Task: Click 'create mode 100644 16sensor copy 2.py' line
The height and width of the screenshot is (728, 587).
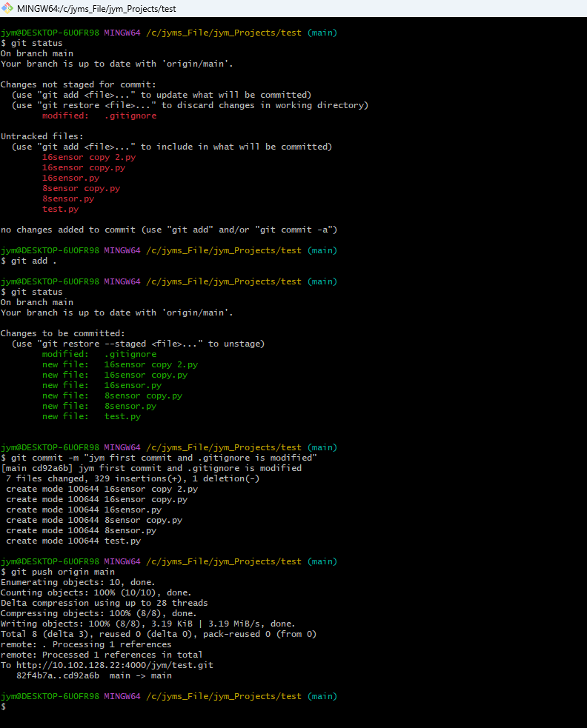Action: [x=102, y=489]
